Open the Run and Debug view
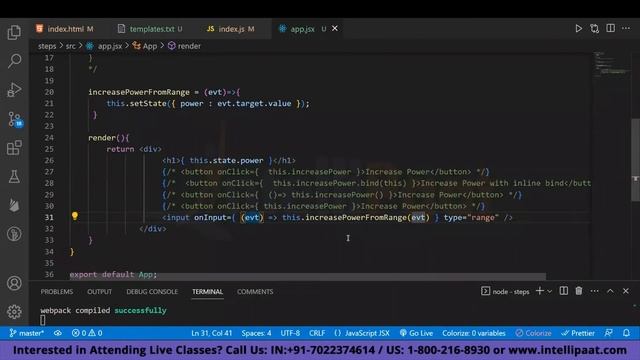The height and width of the screenshot is (360, 640). [14, 90]
